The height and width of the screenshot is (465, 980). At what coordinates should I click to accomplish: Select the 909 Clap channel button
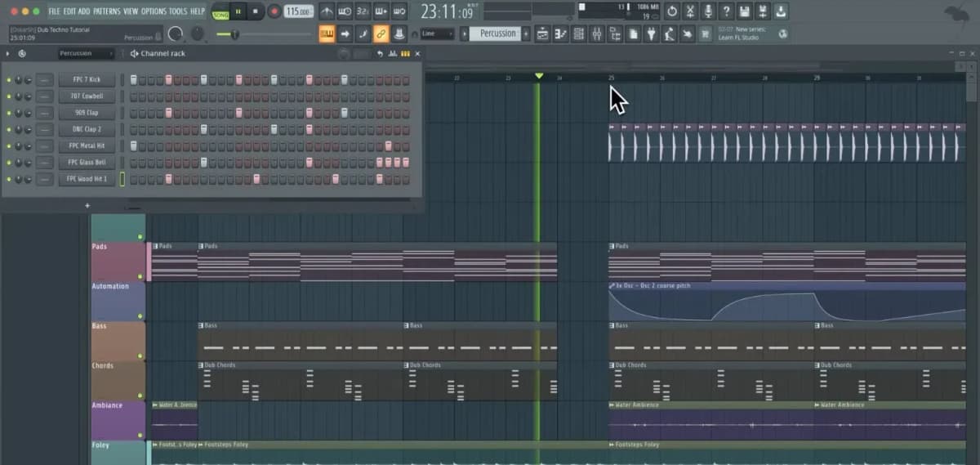coord(86,113)
